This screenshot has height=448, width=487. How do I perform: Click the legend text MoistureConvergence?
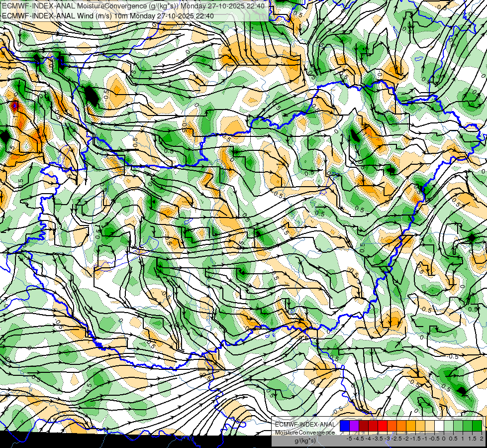tap(305, 433)
